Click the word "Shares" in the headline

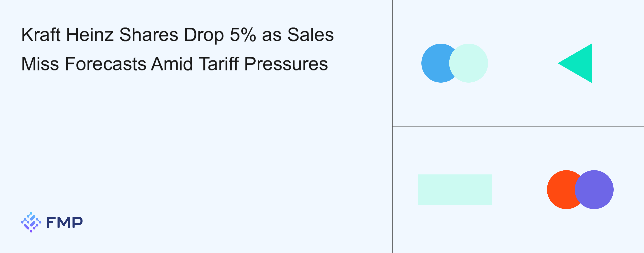pyautogui.click(x=149, y=35)
